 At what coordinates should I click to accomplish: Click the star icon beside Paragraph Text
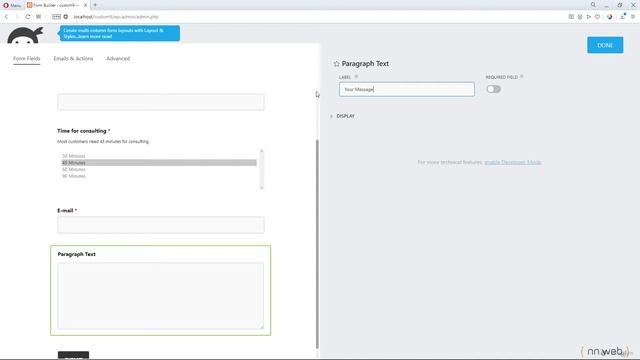click(336, 64)
